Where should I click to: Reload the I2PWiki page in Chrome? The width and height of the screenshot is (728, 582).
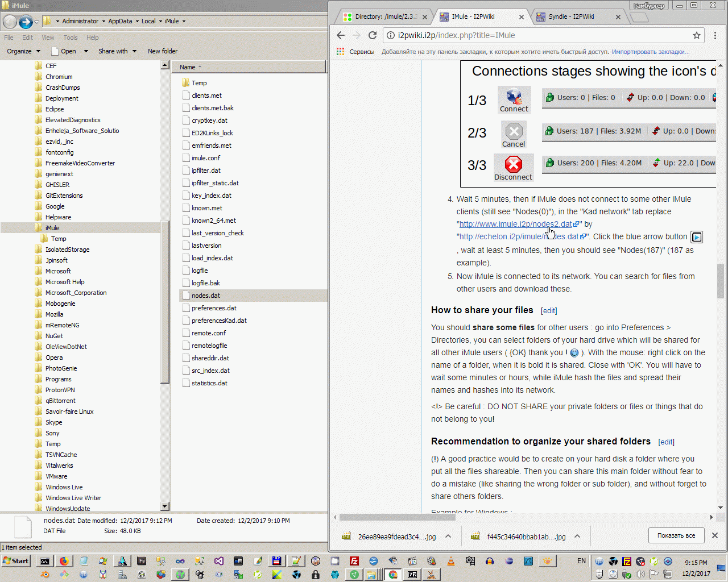coord(373,35)
